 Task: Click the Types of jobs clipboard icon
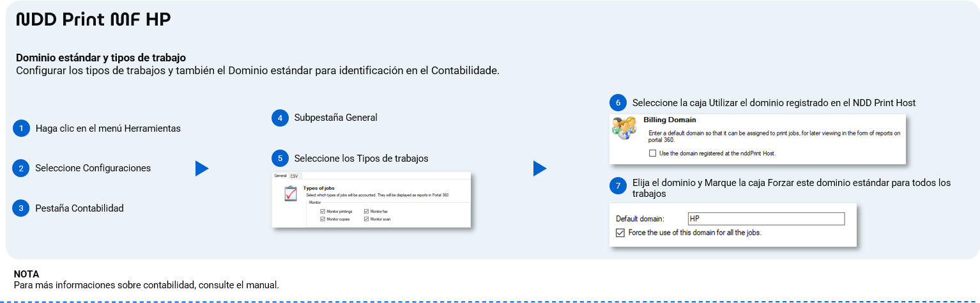[x=291, y=194]
